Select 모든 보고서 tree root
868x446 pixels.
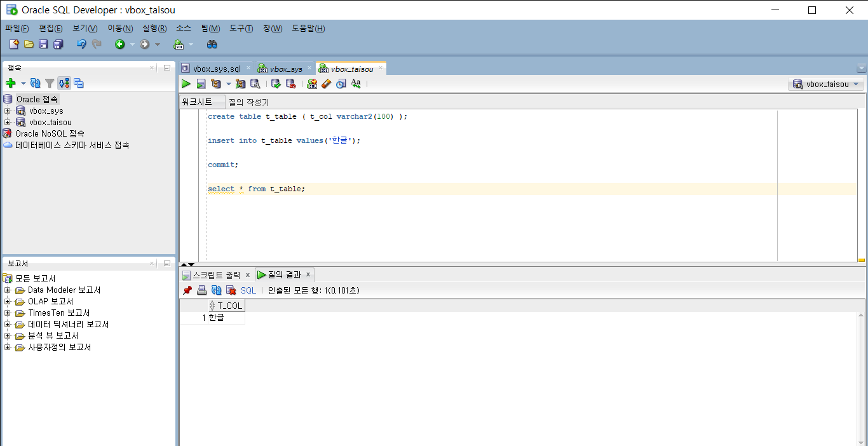[x=36, y=278]
